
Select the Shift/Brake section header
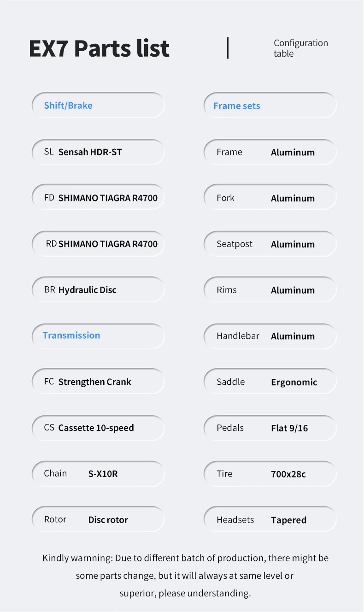point(98,105)
